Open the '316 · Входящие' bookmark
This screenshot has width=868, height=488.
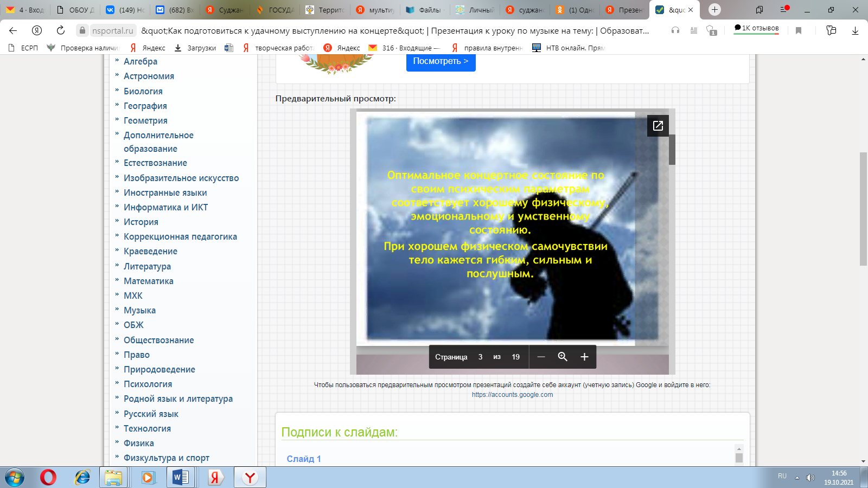tap(405, 48)
